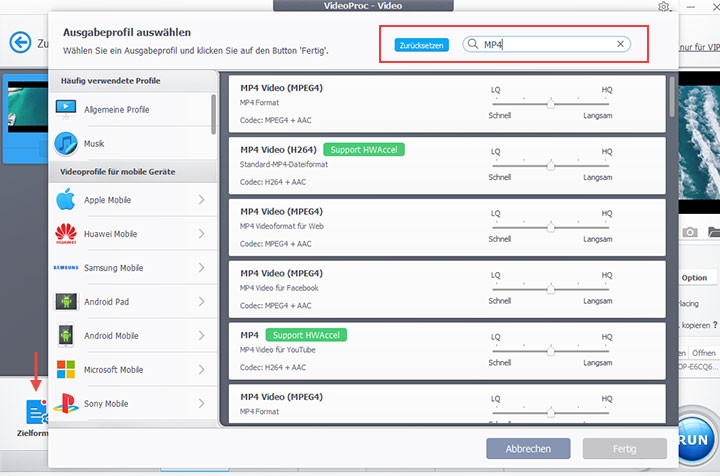Click the video preview in background window

(699, 142)
